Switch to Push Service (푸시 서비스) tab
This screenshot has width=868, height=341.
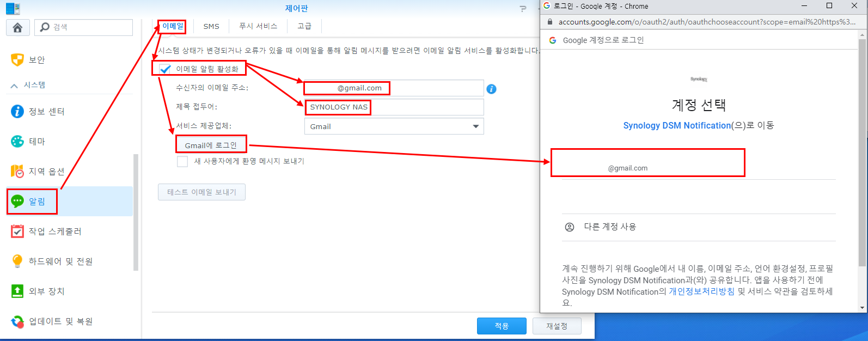pos(258,26)
